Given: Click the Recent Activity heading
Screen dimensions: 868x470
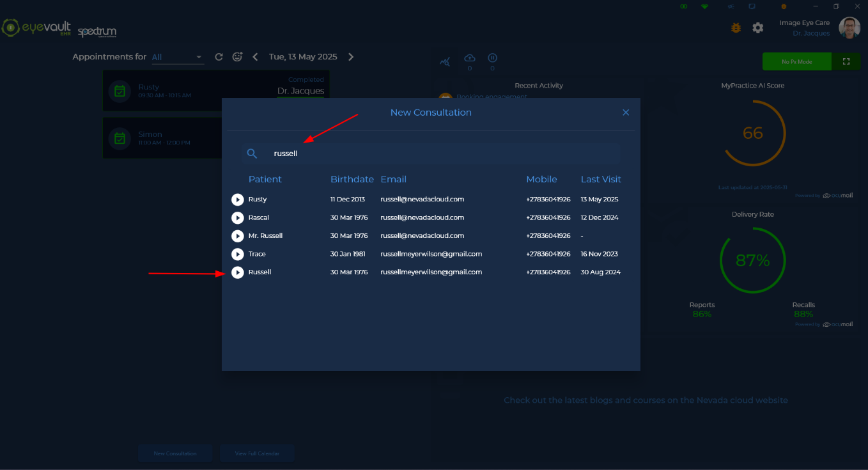Looking at the screenshot, I should point(539,86).
